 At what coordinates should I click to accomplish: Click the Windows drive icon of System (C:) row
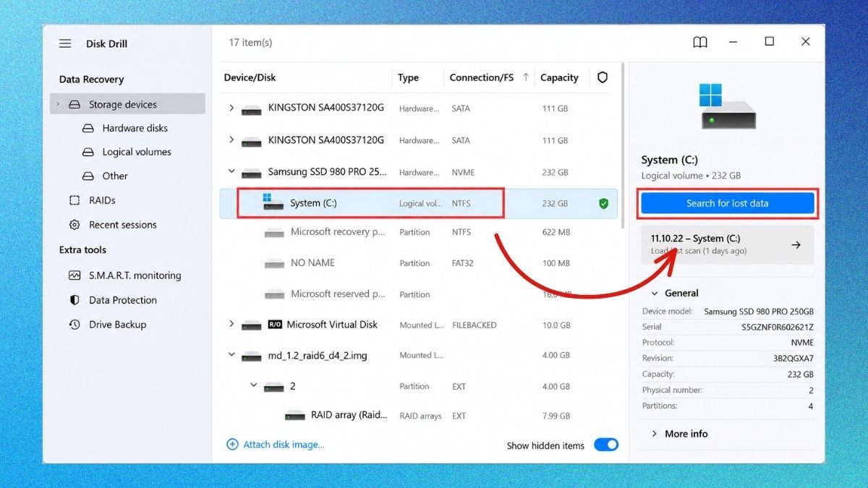pos(273,202)
